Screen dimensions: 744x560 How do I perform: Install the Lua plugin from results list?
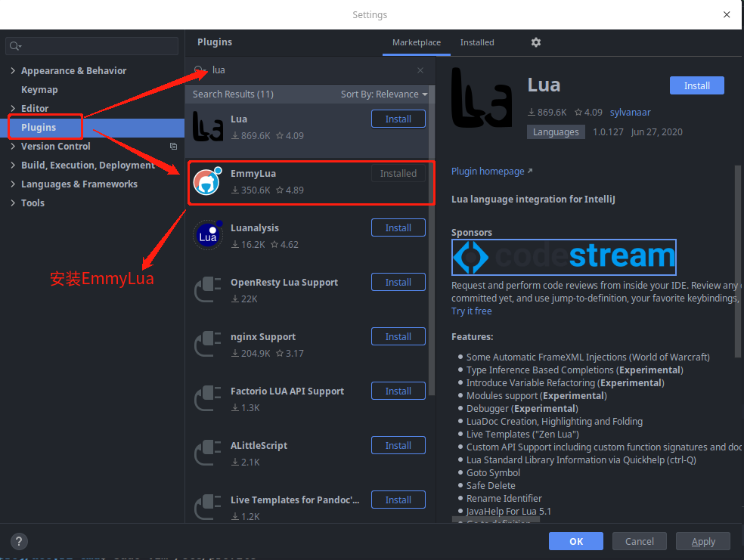pyautogui.click(x=398, y=119)
